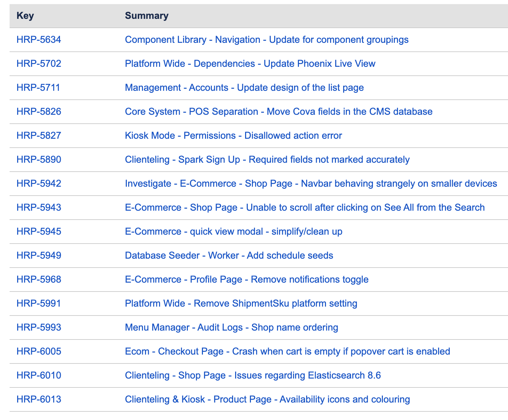
Task: Open Kiosk Mode disallowed action error issue
Action: tap(233, 136)
